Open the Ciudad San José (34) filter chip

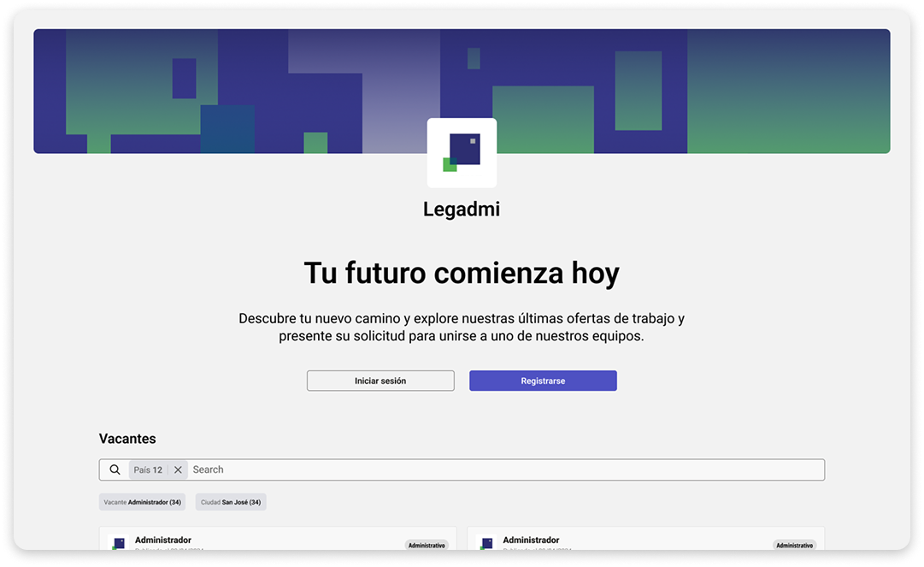click(x=231, y=502)
